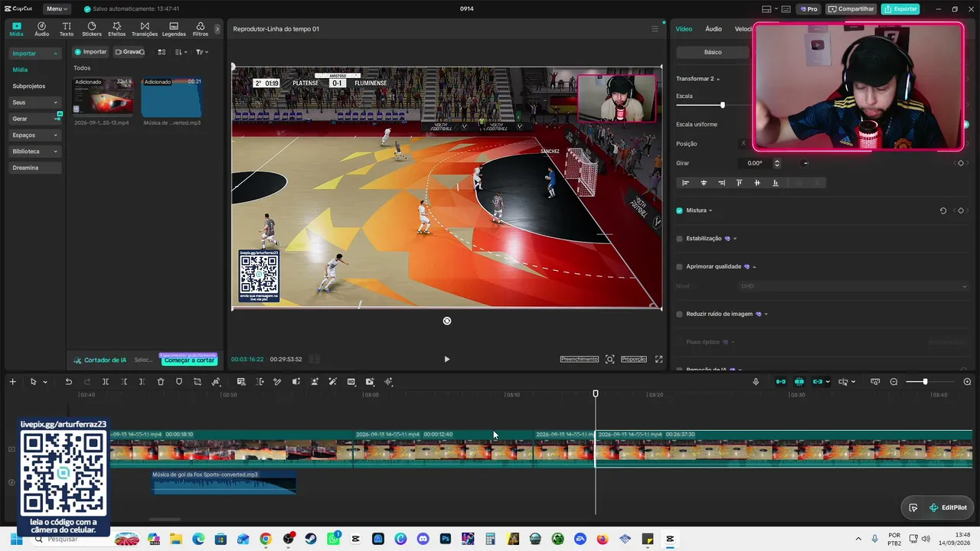
Task: Click the Compartilhar button
Action: [851, 9]
